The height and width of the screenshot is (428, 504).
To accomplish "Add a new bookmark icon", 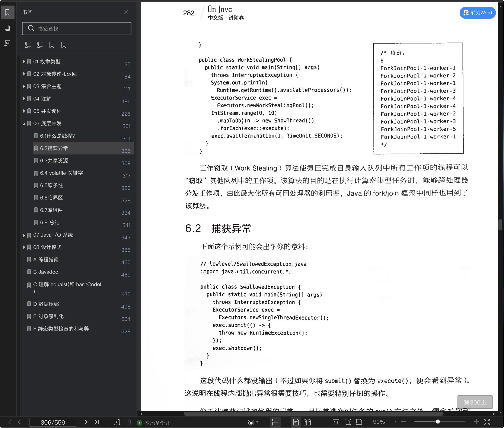I will (52, 45).
